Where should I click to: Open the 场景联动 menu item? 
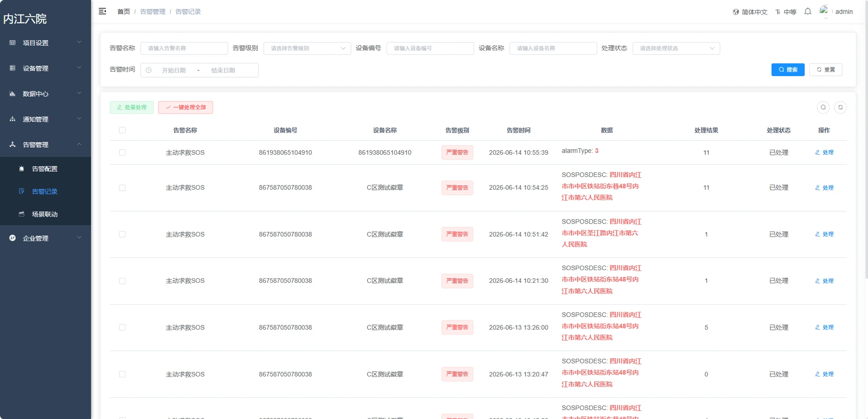pyautogui.click(x=45, y=214)
